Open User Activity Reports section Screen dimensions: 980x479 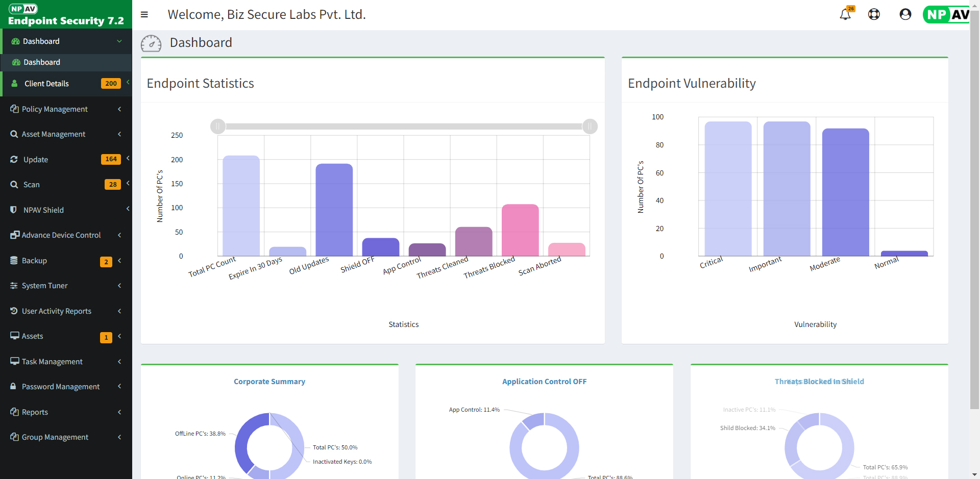56,311
